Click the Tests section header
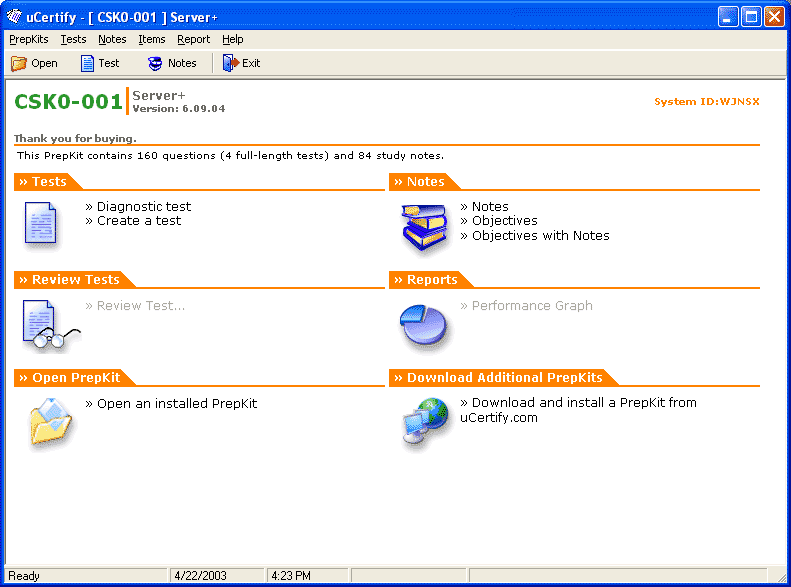The image size is (791, 587). click(48, 182)
